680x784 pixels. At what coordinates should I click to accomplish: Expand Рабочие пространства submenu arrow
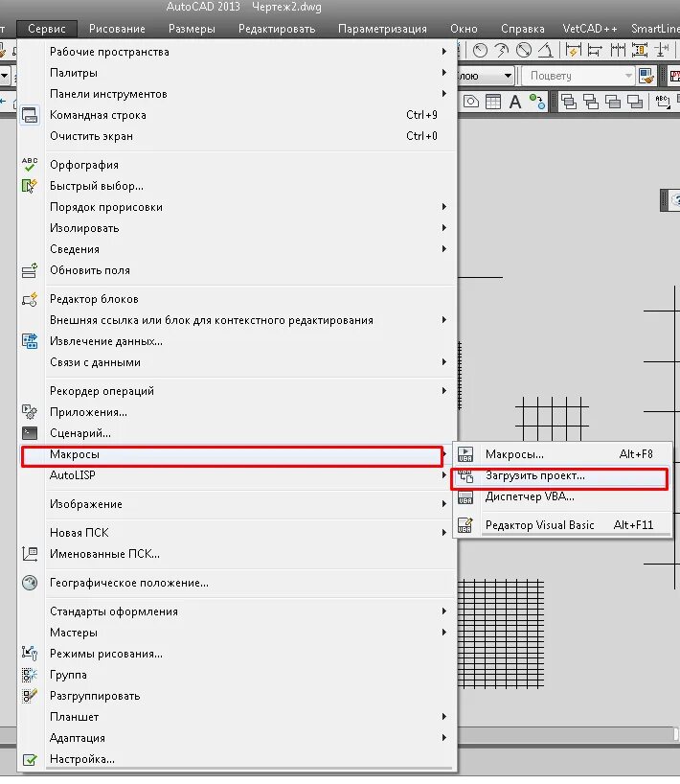click(x=443, y=52)
